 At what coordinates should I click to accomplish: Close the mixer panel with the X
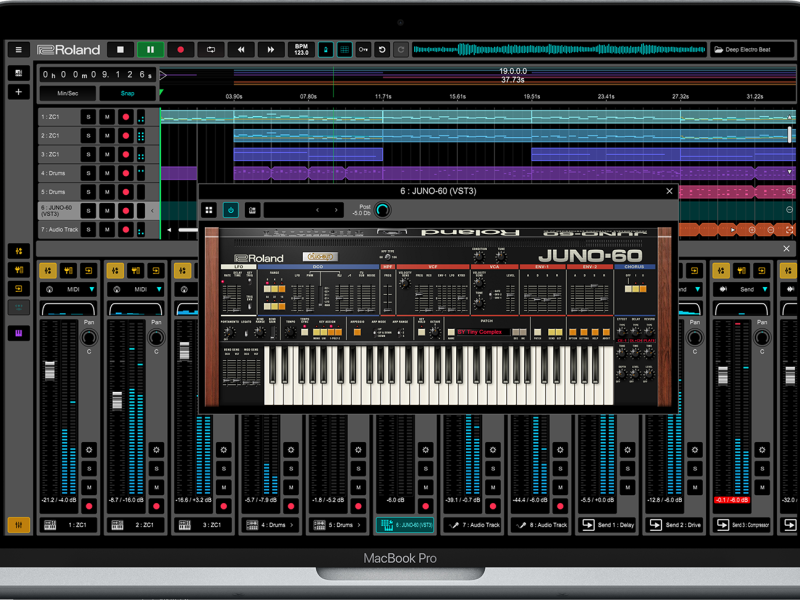(786, 248)
